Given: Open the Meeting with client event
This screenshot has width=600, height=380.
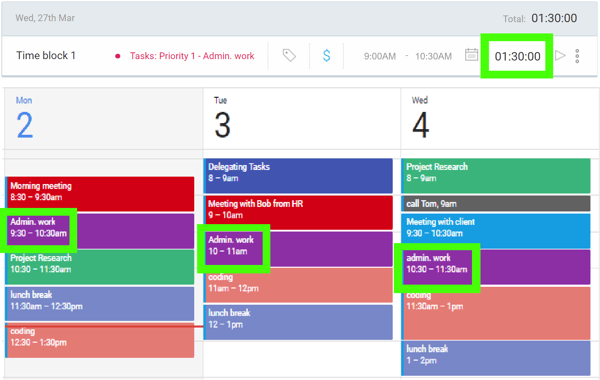Looking at the screenshot, I should pos(496,231).
